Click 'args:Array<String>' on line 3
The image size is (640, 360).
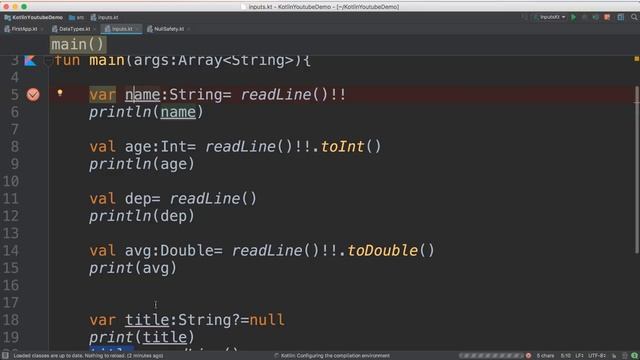pyautogui.click(x=213, y=60)
